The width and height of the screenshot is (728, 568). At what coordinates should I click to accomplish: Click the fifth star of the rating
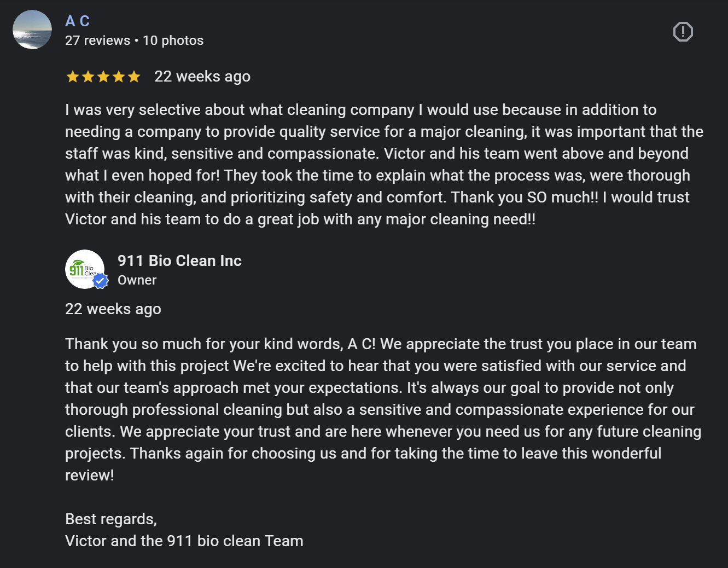(x=134, y=77)
